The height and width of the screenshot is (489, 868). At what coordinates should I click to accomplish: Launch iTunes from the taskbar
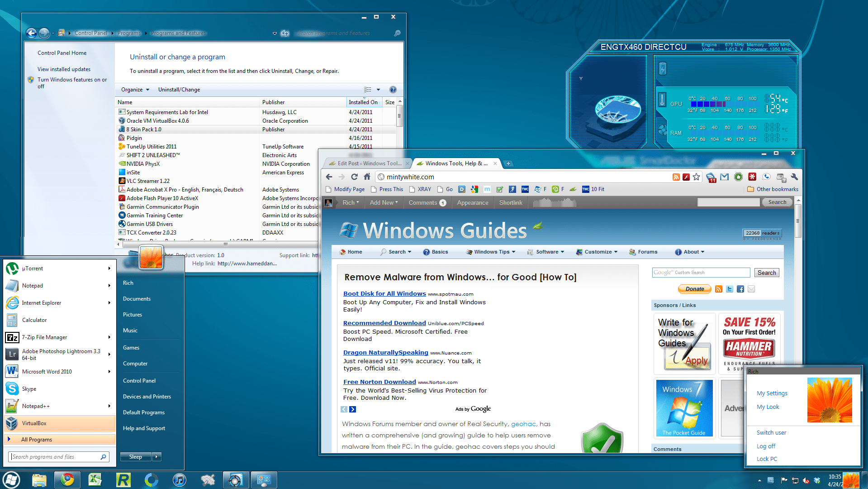[x=179, y=479]
